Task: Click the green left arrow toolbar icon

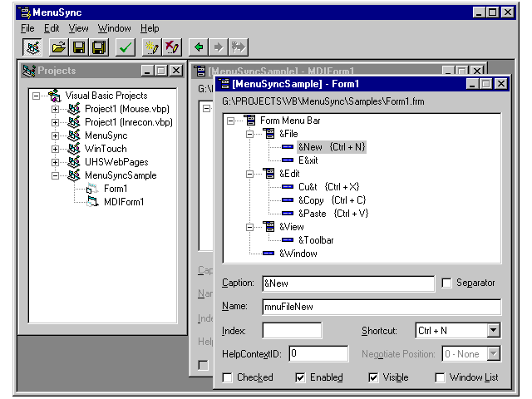Action: click(199, 47)
